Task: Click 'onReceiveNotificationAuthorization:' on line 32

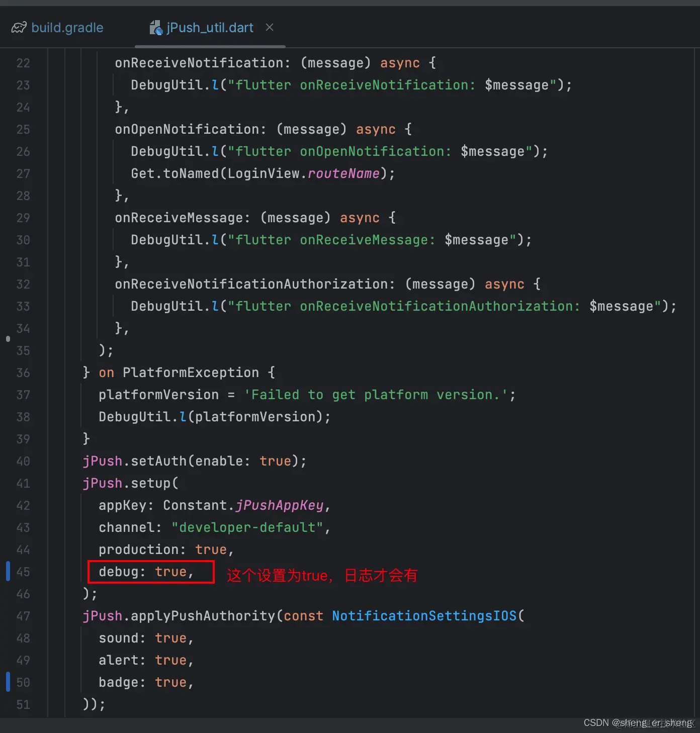Action: 255,284
